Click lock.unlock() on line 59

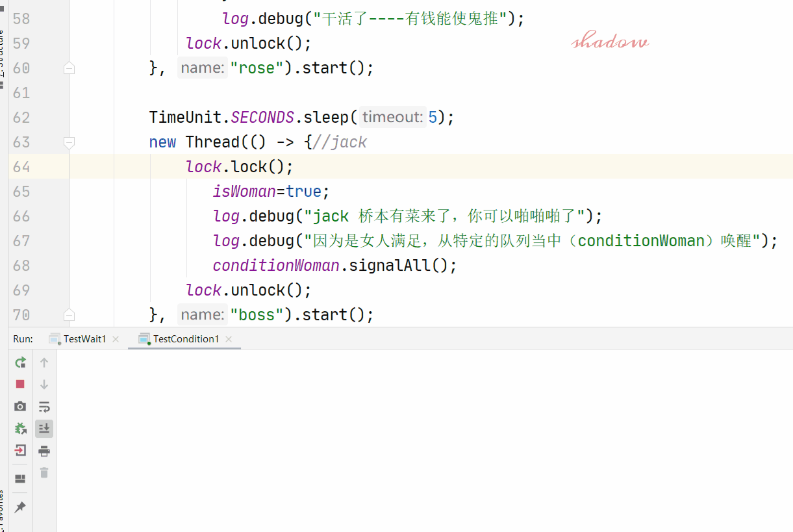pos(249,43)
